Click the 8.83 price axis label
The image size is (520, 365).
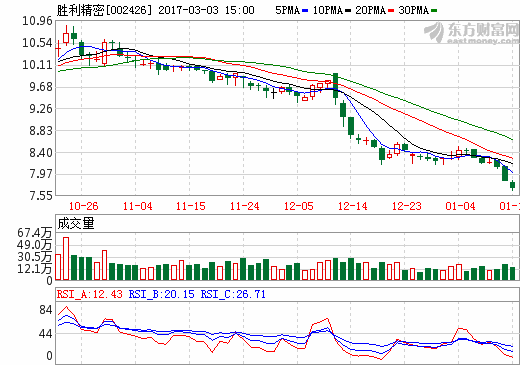click(x=41, y=131)
